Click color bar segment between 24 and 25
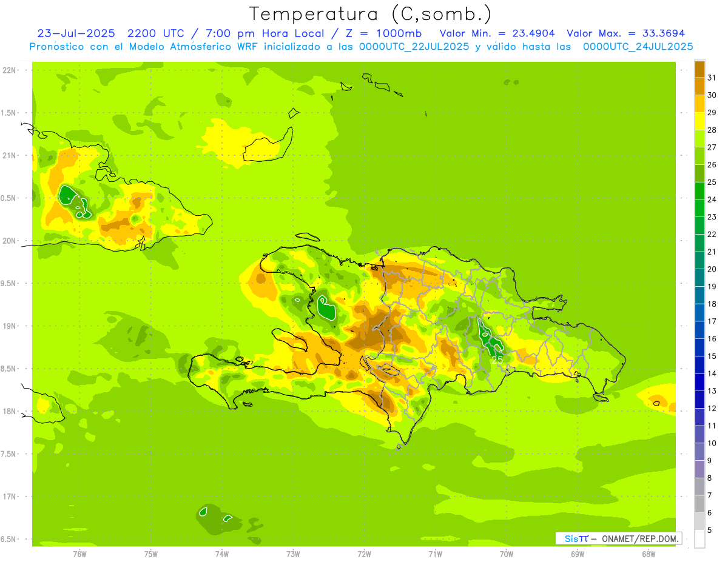Viewport: 728px width, 562px height. (x=699, y=190)
